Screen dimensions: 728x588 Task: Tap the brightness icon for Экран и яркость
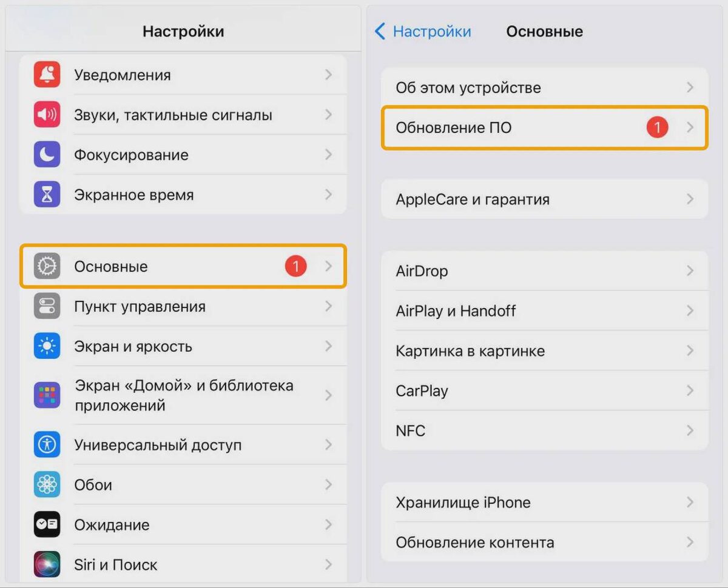point(47,346)
